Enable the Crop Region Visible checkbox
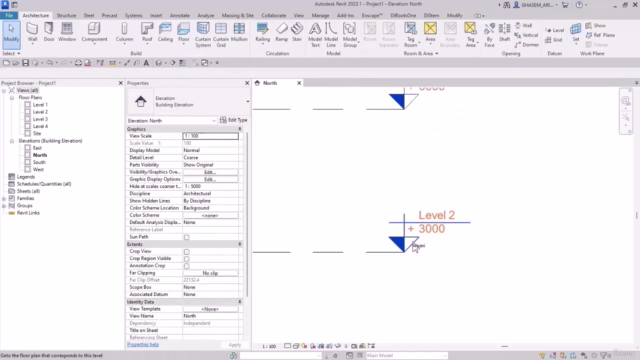The width and height of the screenshot is (640, 360). 187,259
